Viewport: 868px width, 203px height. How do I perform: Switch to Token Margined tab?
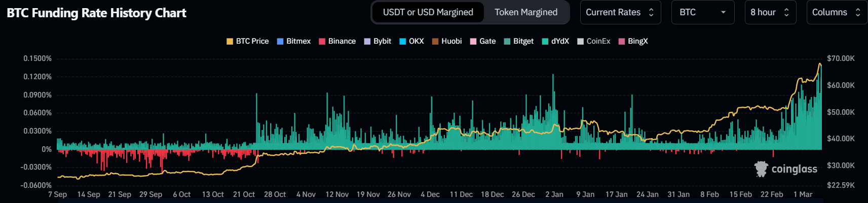tap(526, 12)
